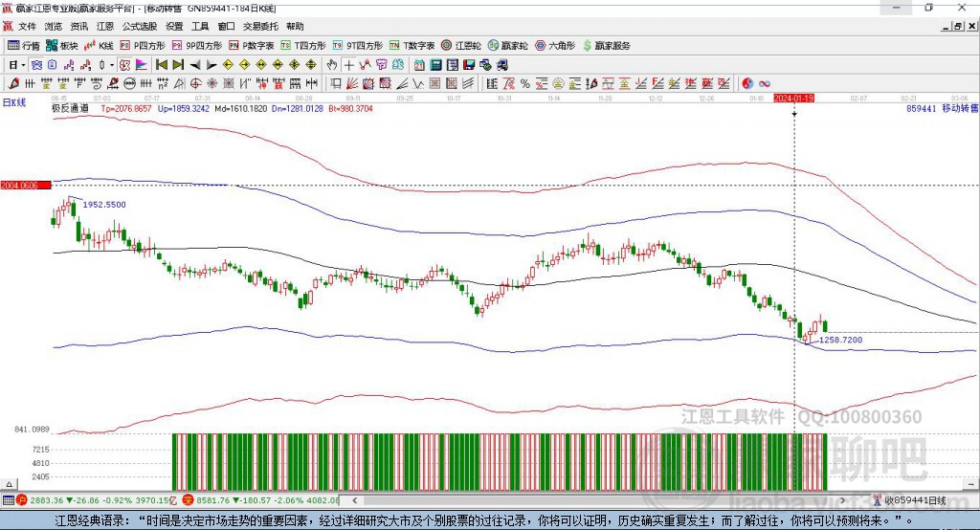Screen dimensions: 980x530
Task: Select the hand pan tool icon
Action: point(332,65)
